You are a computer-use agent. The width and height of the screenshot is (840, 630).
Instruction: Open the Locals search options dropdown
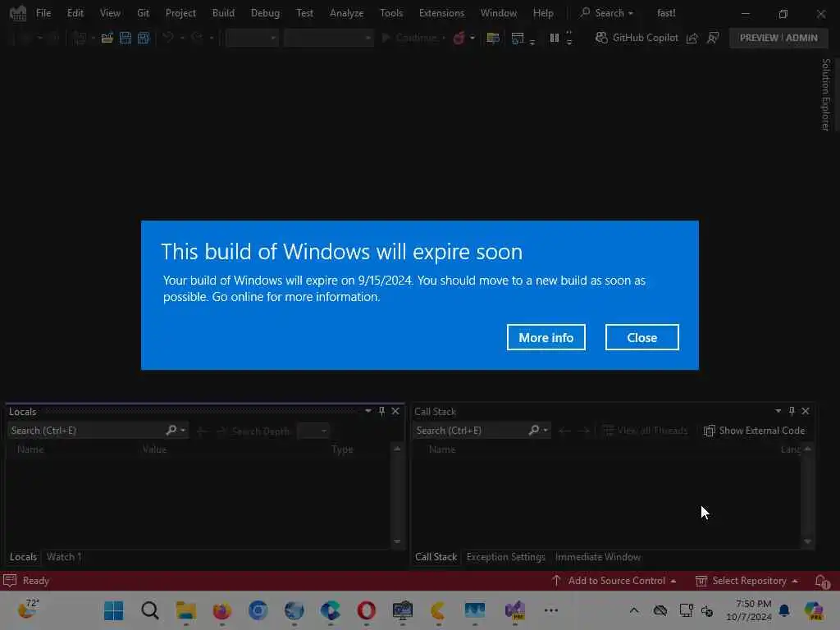pos(183,430)
